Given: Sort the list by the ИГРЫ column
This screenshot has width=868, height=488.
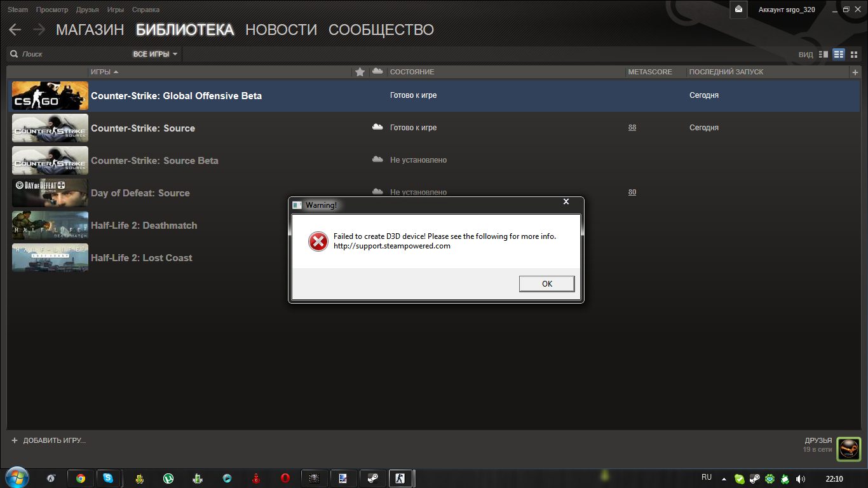Looking at the screenshot, I should (104, 72).
